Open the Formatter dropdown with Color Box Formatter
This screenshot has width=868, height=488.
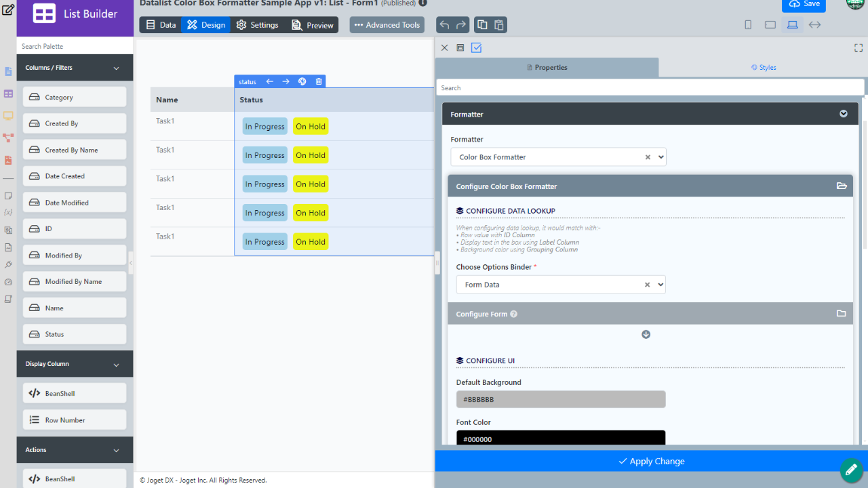pyautogui.click(x=558, y=157)
